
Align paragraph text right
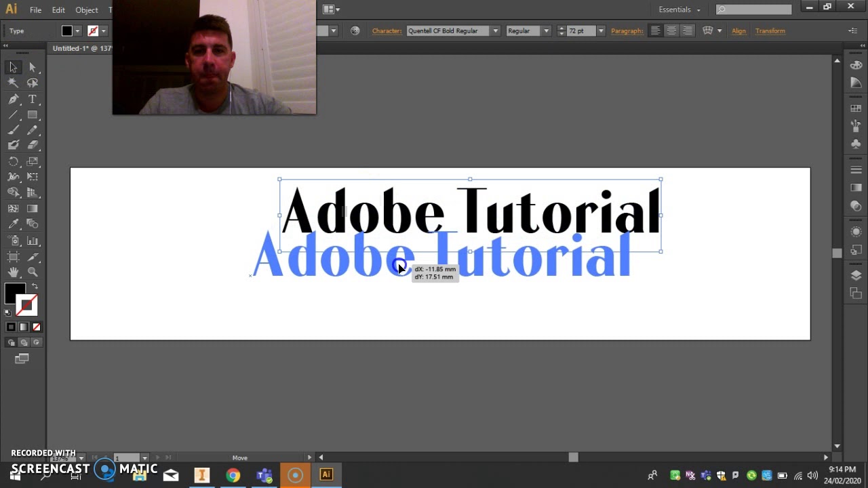pyautogui.click(x=688, y=30)
